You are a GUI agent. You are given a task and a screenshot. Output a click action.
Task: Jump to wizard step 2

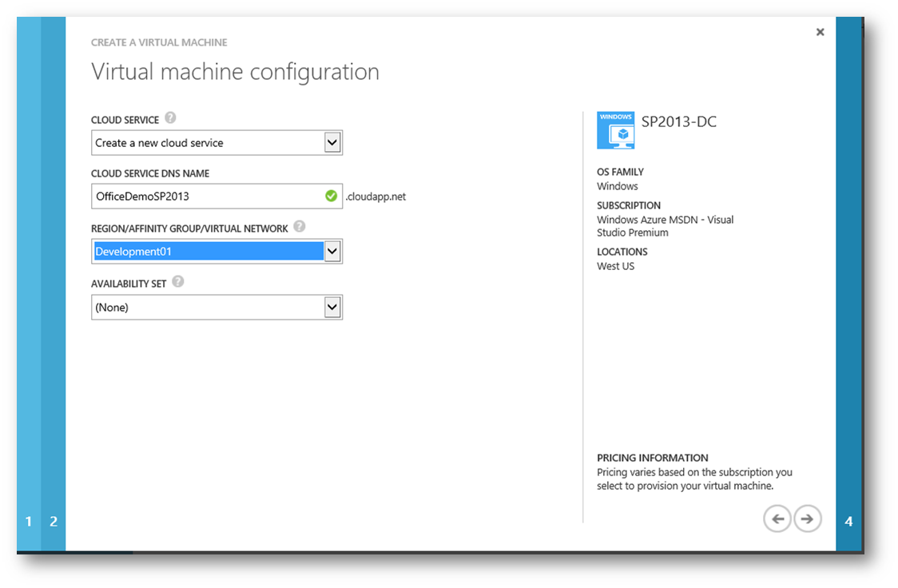[54, 522]
